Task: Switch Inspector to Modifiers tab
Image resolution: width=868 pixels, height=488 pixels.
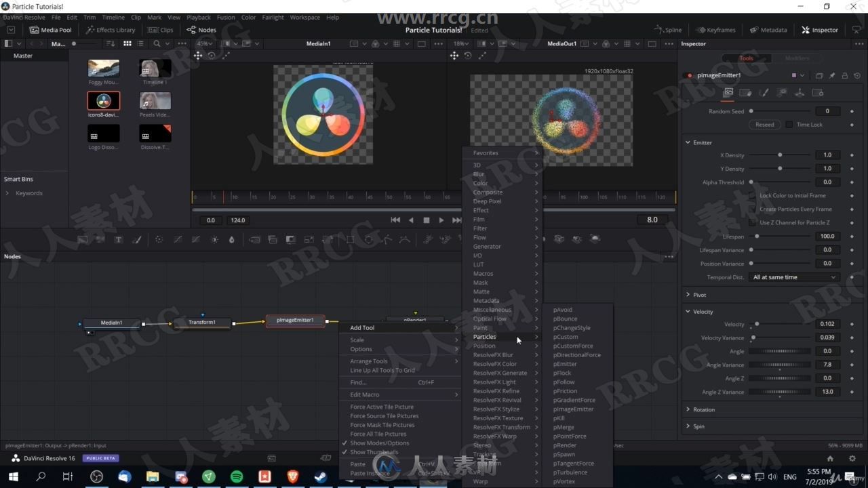Action: click(x=797, y=58)
